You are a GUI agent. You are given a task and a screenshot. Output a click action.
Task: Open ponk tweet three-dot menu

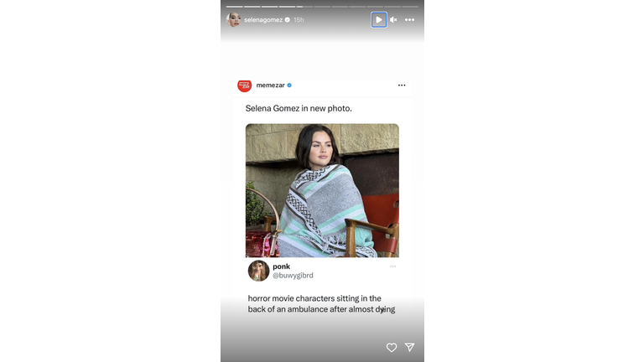click(x=393, y=266)
